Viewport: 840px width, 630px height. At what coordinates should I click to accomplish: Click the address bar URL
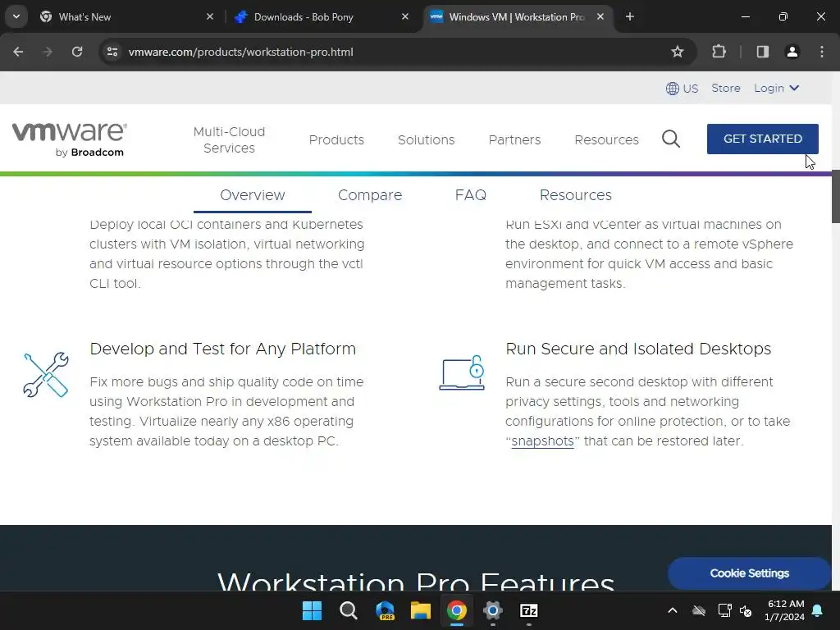point(240,52)
